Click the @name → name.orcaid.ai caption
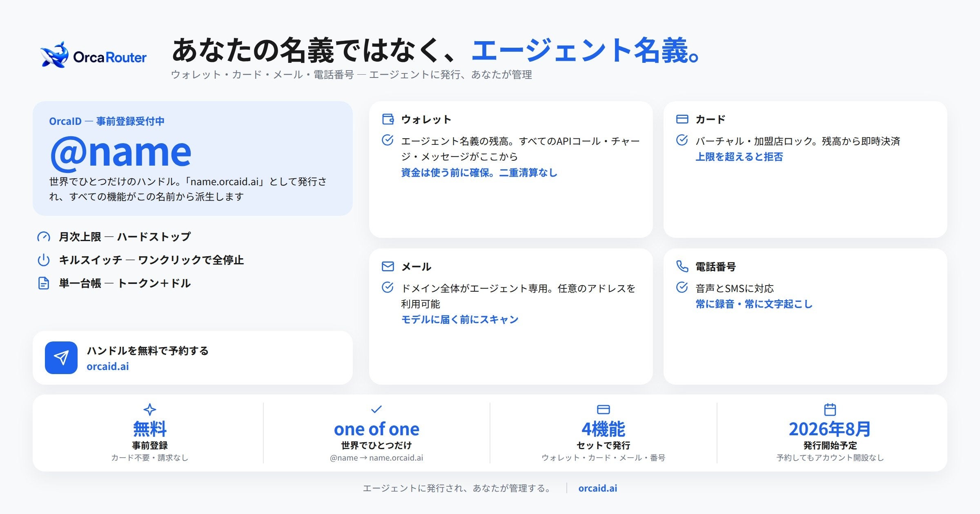 point(376,458)
